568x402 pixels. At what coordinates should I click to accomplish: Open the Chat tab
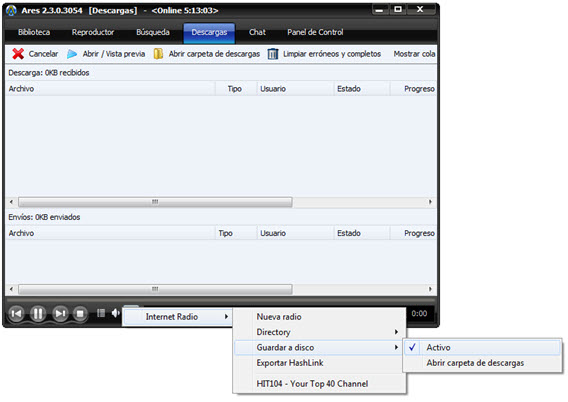click(x=257, y=32)
